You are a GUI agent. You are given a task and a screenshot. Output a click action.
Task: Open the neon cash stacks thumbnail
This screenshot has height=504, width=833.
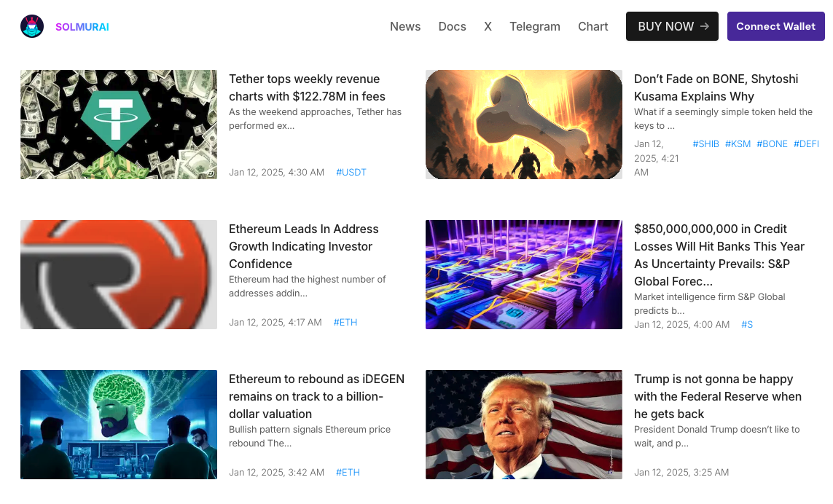523,275
